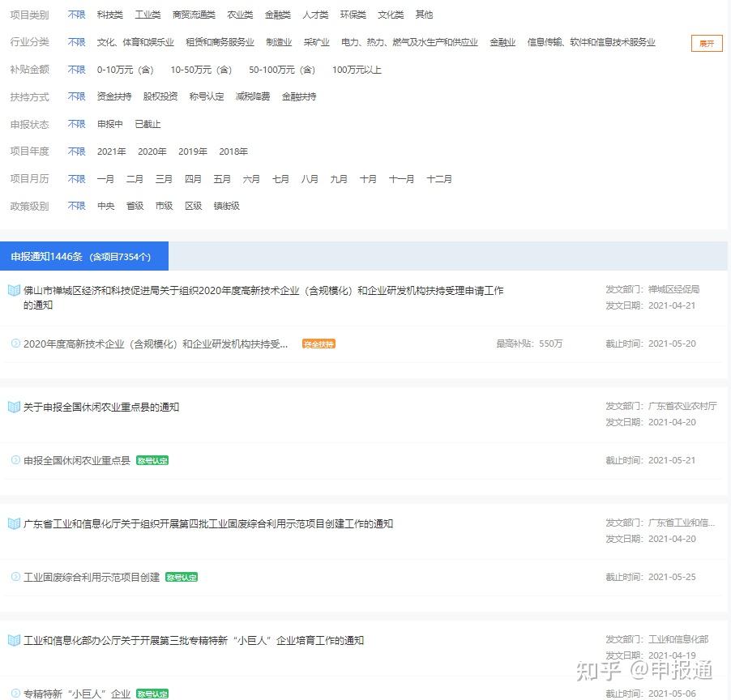
Task: Click circle arrow icon beside 2020年度高新技术企业 item
Action: (15, 344)
